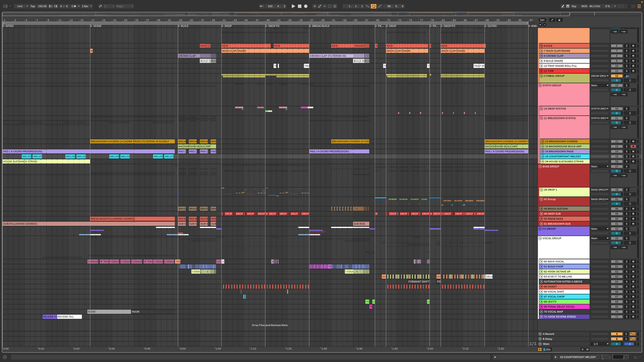This screenshot has width=644, height=362.
Task: Solo the 65 CHANT track
Action: click(x=626, y=287)
